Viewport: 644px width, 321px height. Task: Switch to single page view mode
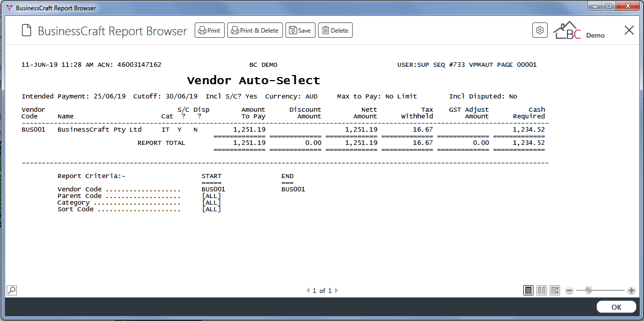pos(529,290)
